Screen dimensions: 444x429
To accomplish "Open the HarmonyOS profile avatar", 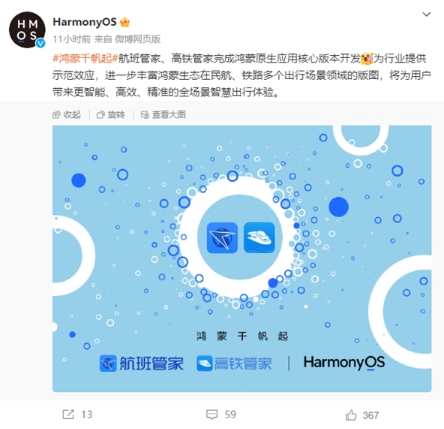I will 27,30.
